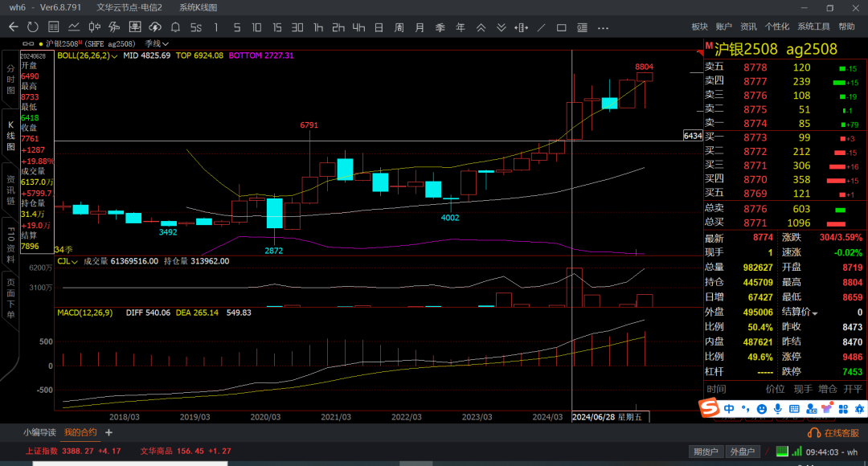
Task: Click the 在线客服 link
Action: (x=842, y=433)
